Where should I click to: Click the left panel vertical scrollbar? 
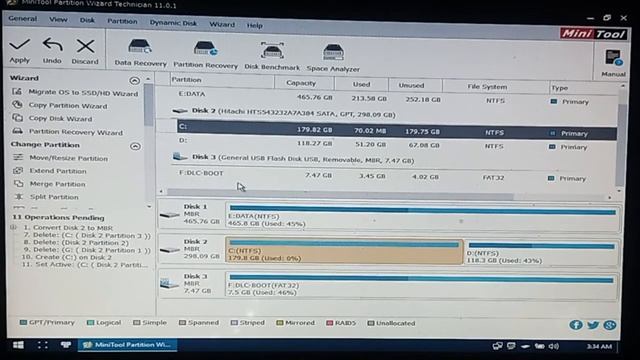[x=149, y=104]
